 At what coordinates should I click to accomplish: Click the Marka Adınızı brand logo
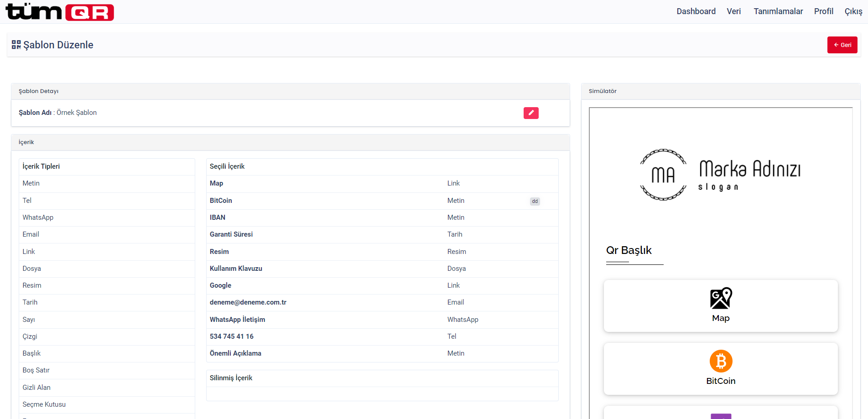(x=721, y=175)
